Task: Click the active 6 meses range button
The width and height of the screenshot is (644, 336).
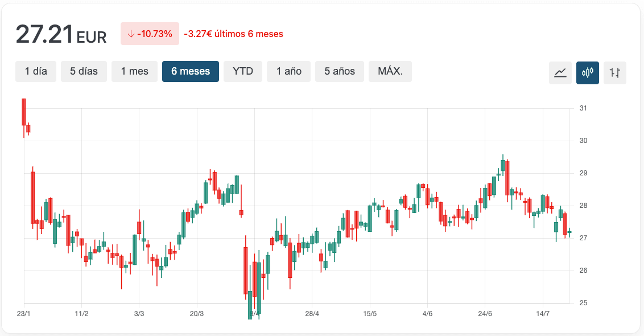Action: pyautogui.click(x=191, y=71)
